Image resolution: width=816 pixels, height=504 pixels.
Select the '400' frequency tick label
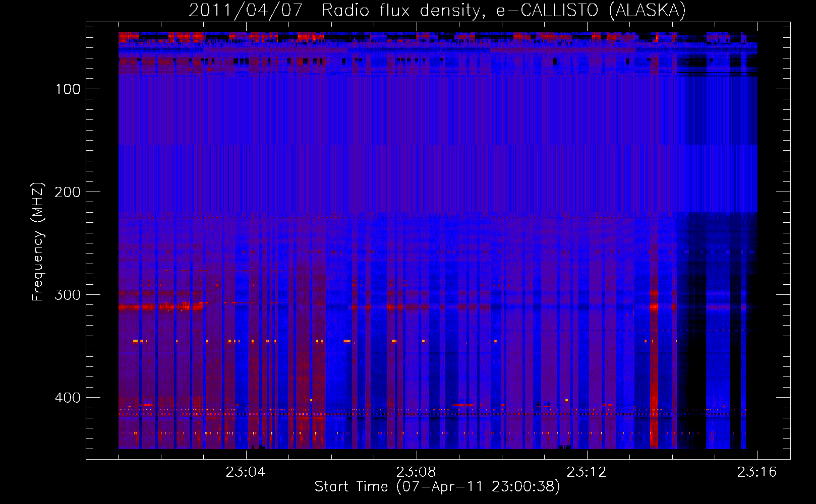(68, 398)
